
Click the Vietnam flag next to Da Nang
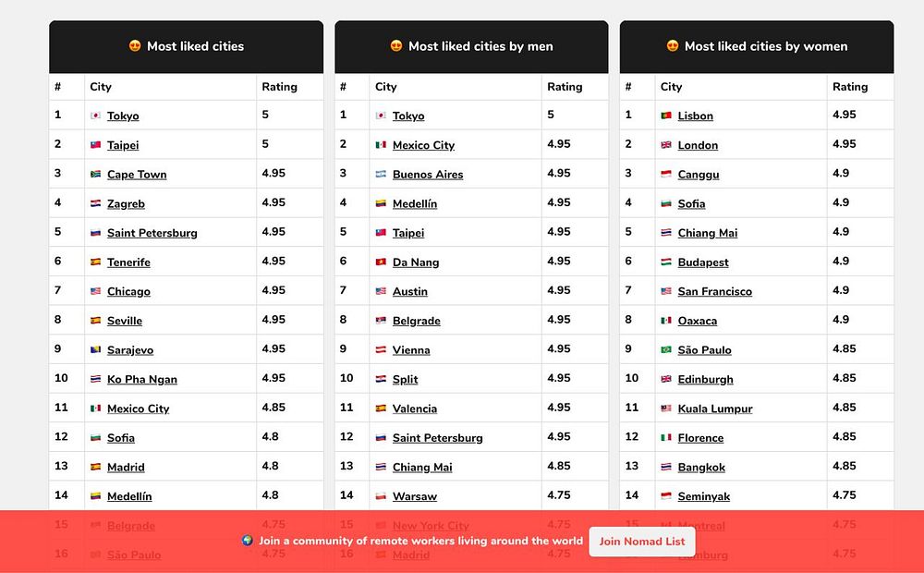381,262
